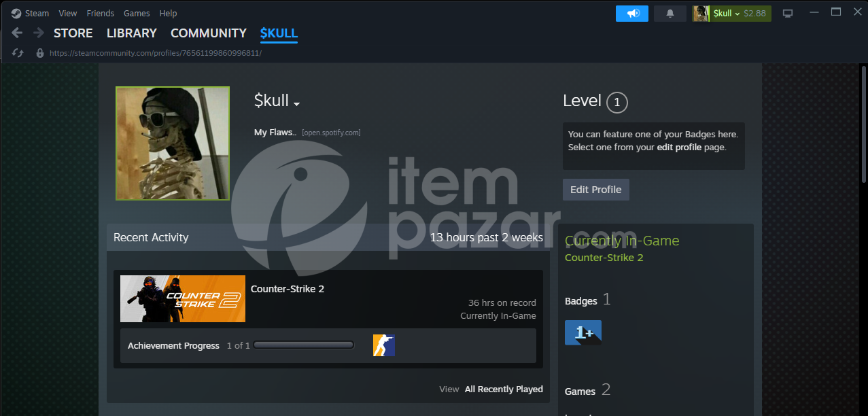Expand the dropdown arrow beside profile name $kull
Viewport: 868px width, 416px height.
(x=296, y=104)
